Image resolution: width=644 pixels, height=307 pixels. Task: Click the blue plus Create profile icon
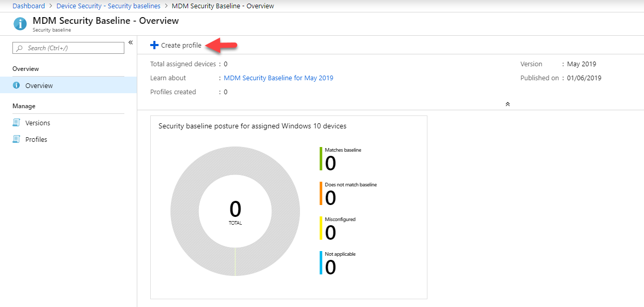pos(154,46)
